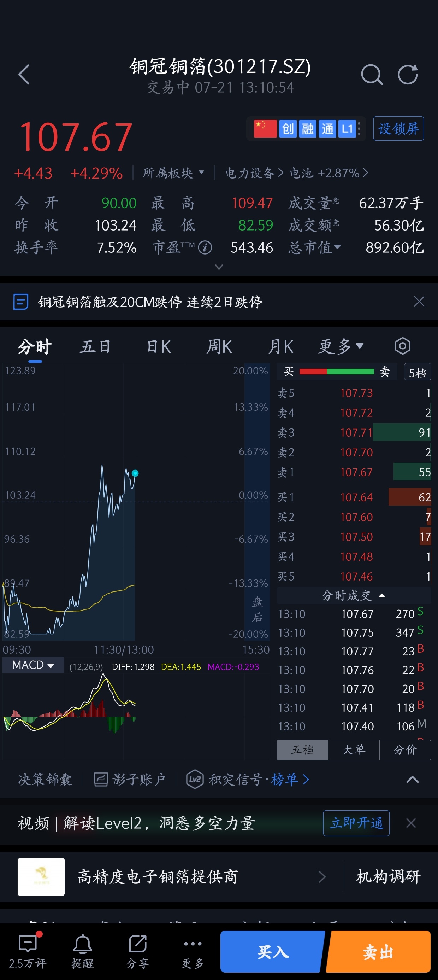Tap the 融 margin badge
Screen dimensions: 438x980
click(308, 129)
